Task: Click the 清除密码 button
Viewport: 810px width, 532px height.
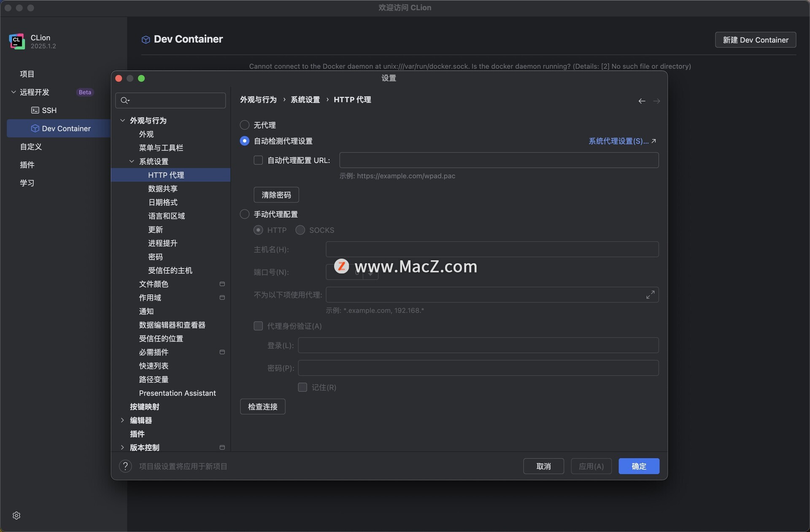Action: [x=276, y=195]
